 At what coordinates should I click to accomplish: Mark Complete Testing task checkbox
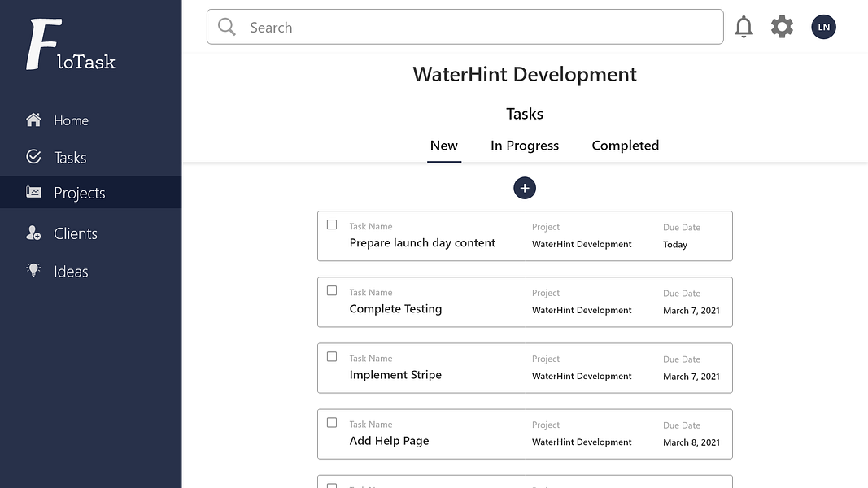[332, 290]
